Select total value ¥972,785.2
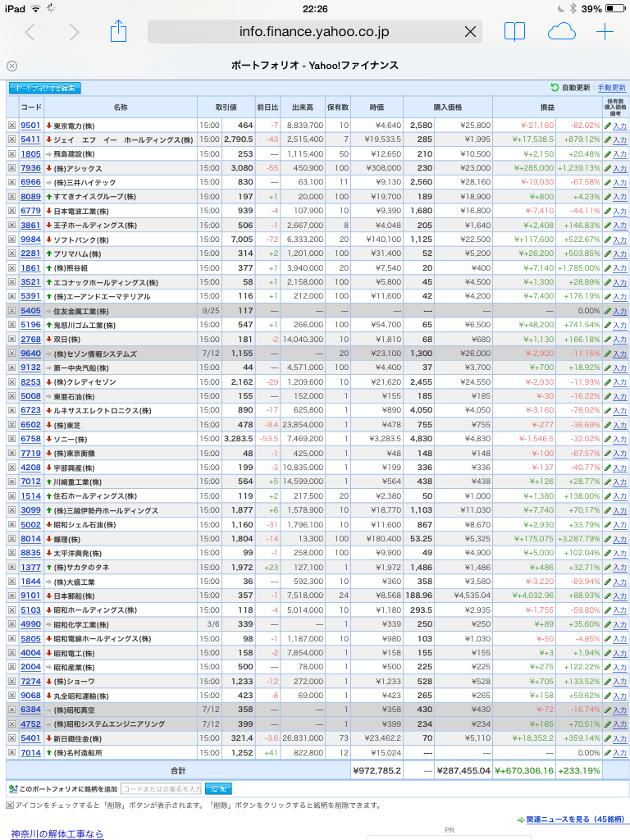This screenshot has height=840, width=630. pyautogui.click(x=377, y=770)
